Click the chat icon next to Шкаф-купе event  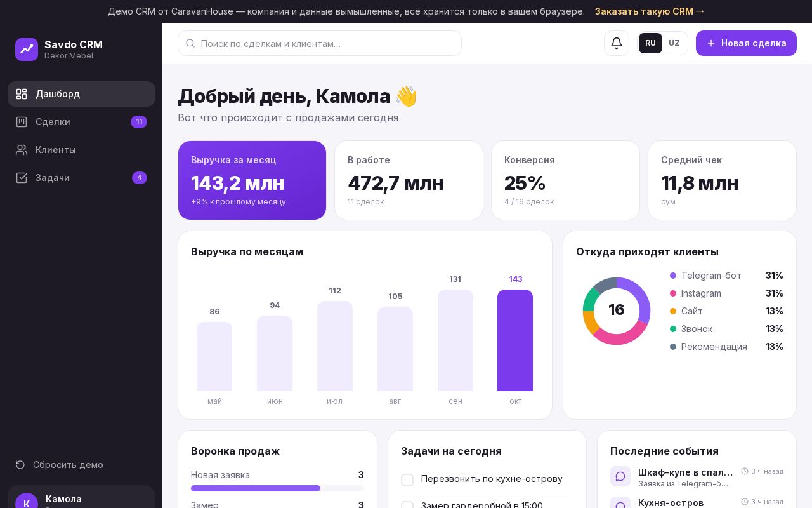(620, 476)
